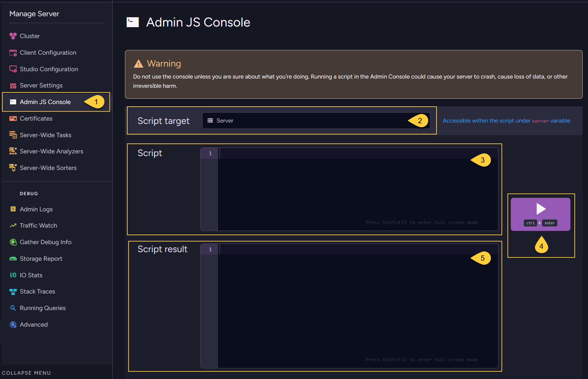This screenshot has height=379, width=588.
Task: Select Admin JS Console in the sidebar
Action: [x=45, y=102]
